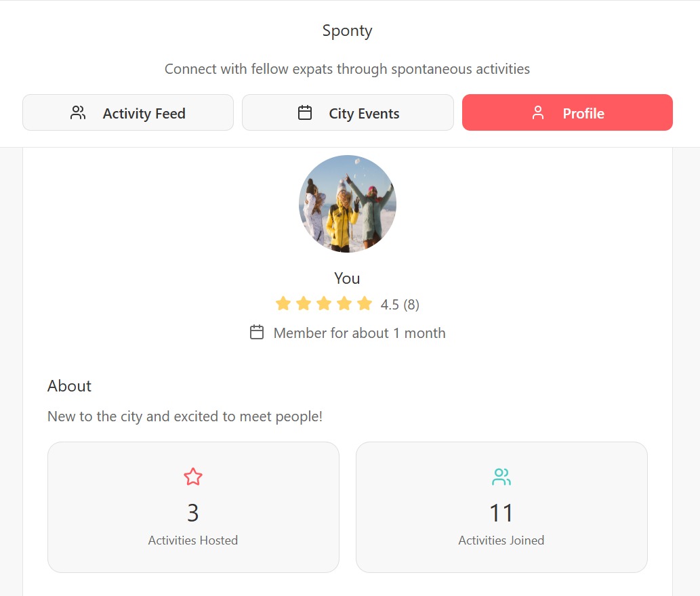Select the fifth yellow rating star
Screen dimensions: 700x596
coord(365,303)
